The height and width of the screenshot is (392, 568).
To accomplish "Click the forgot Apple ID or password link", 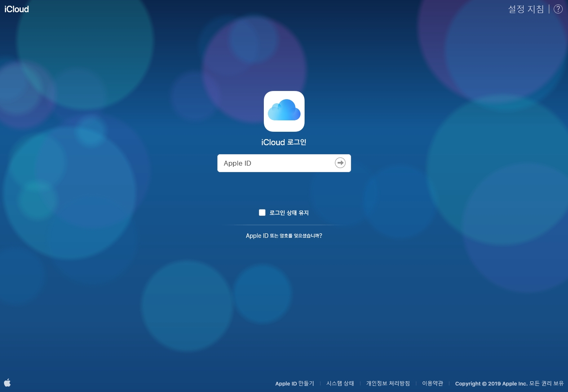I will point(284,236).
